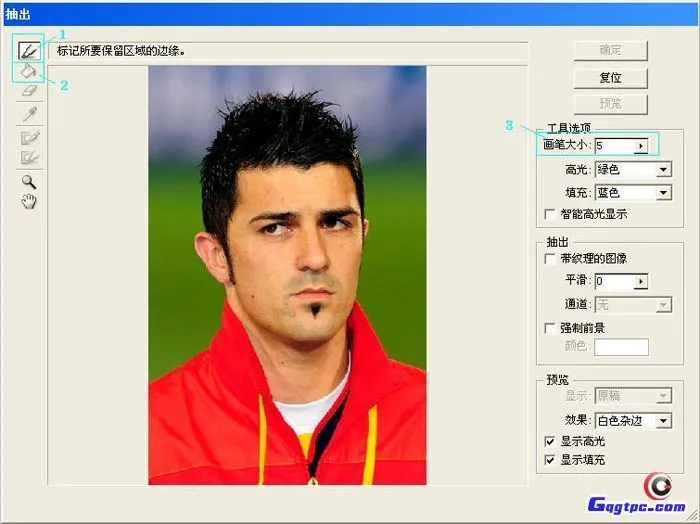Select the Cleanup tool
The image size is (700, 524).
point(29,136)
